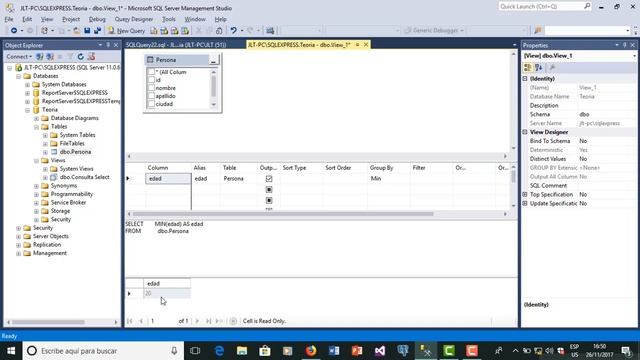Click the Categorized view icon in Properties
Viewport: 640px width, 360px height.
528,68
